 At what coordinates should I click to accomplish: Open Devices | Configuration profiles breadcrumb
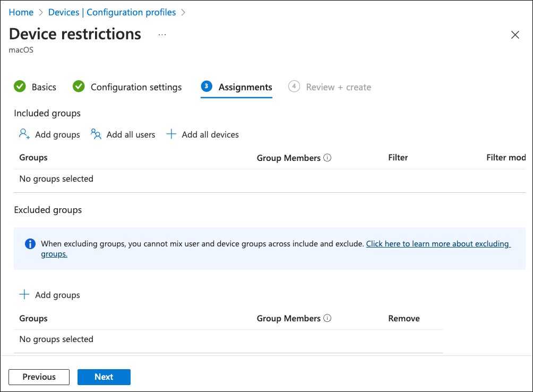tap(111, 12)
